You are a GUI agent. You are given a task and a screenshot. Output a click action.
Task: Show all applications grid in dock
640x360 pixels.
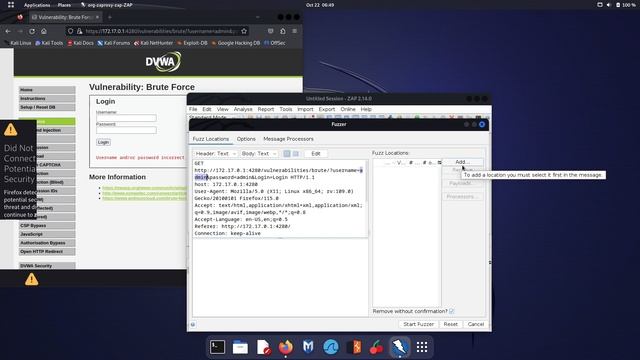(x=422, y=347)
